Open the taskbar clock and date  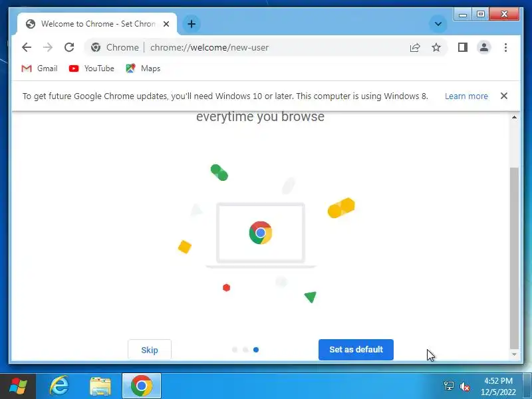pyautogui.click(x=498, y=386)
